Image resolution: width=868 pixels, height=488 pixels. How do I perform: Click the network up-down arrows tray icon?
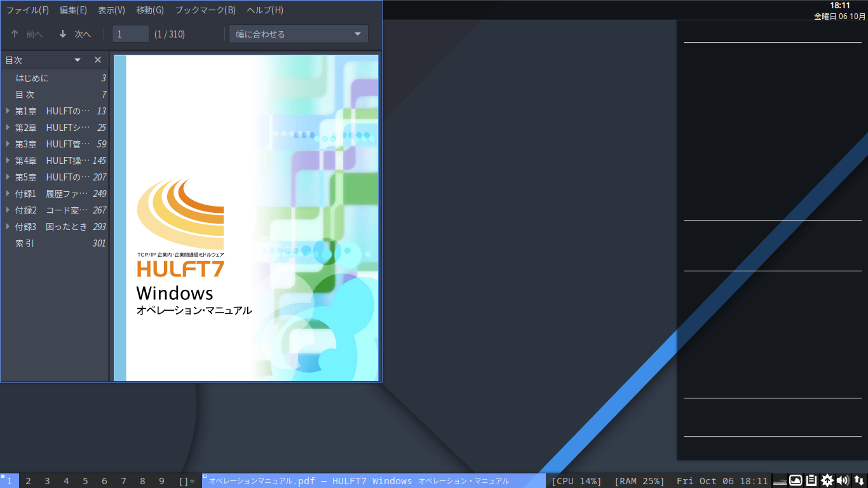coord(859,481)
